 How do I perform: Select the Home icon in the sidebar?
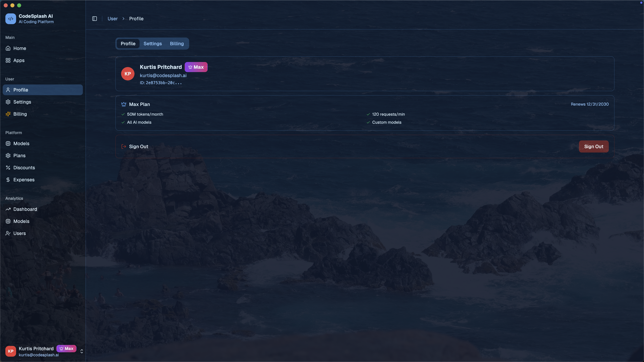coord(8,48)
